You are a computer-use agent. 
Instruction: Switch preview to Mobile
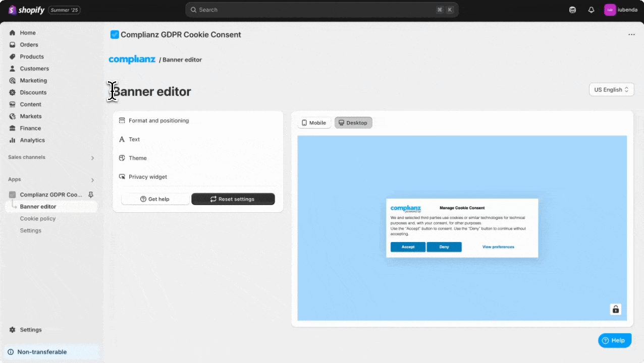pyautogui.click(x=314, y=123)
